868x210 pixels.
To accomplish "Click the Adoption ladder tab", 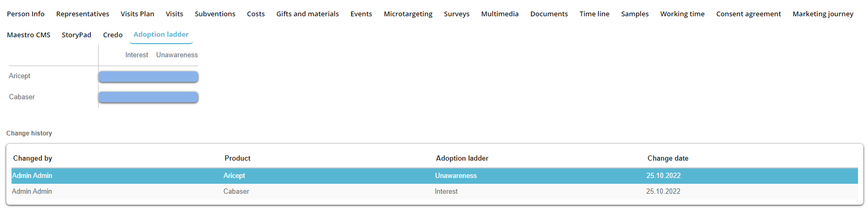I will [161, 35].
